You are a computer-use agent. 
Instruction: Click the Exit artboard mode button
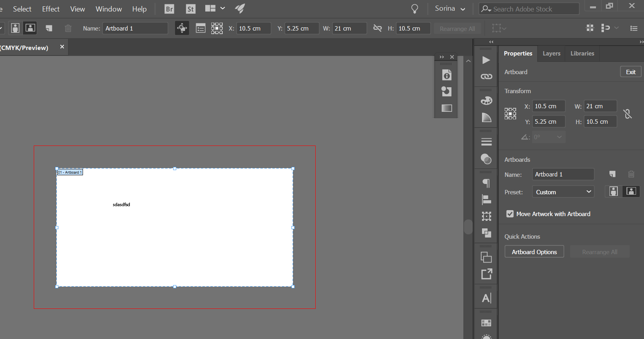click(631, 72)
